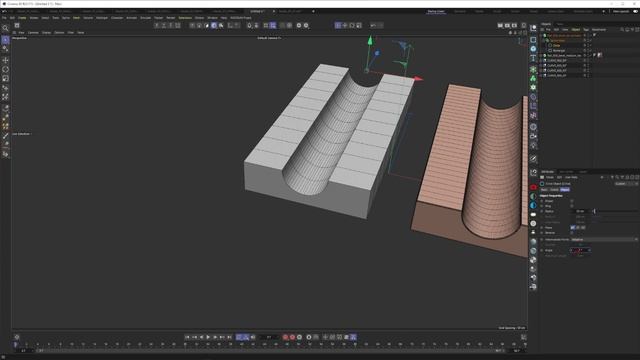640x360 pixels.
Task: Click the Autokeying button in timeline
Action: coord(292,337)
